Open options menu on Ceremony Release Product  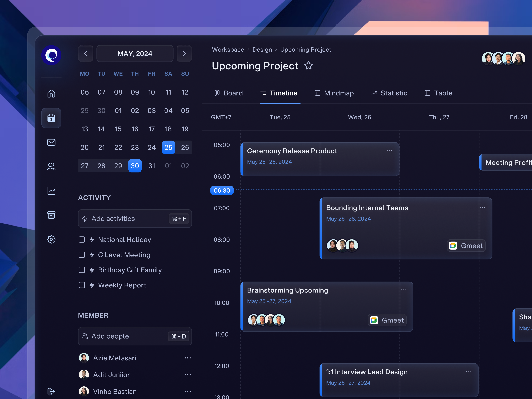coord(389,151)
